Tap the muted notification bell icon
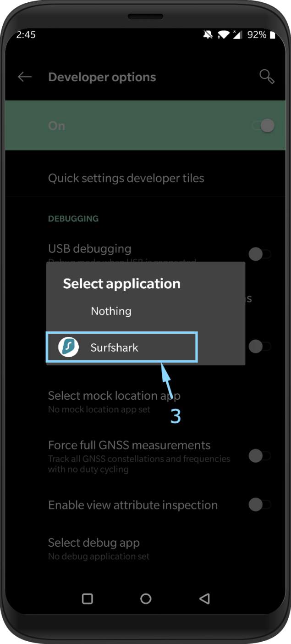The image size is (291, 644). [x=209, y=35]
